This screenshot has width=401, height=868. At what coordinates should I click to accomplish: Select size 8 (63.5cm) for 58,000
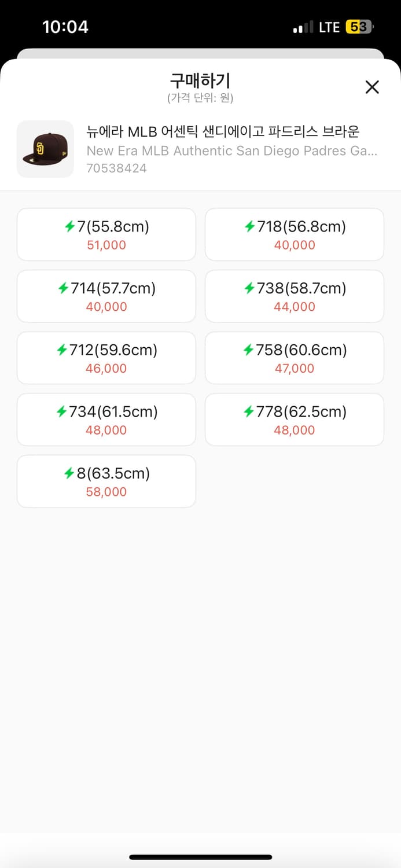click(106, 481)
